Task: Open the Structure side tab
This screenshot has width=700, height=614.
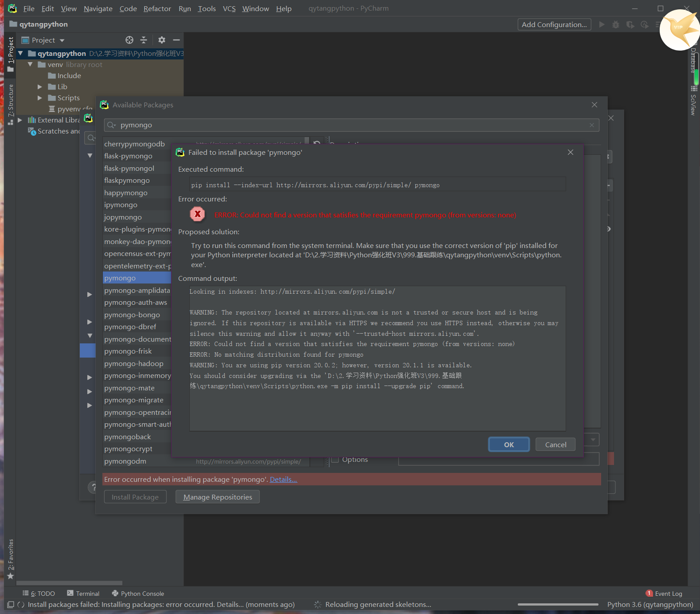Action: tap(11, 105)
